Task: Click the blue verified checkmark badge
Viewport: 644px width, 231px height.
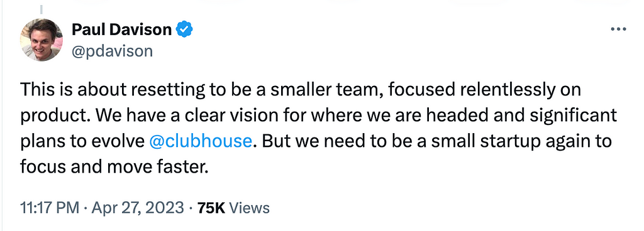Action: [x=184, y=30]
